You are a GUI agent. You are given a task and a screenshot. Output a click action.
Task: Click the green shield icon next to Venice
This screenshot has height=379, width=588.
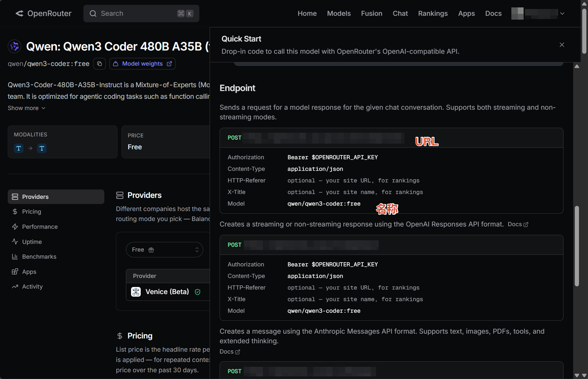coord(198,292)
